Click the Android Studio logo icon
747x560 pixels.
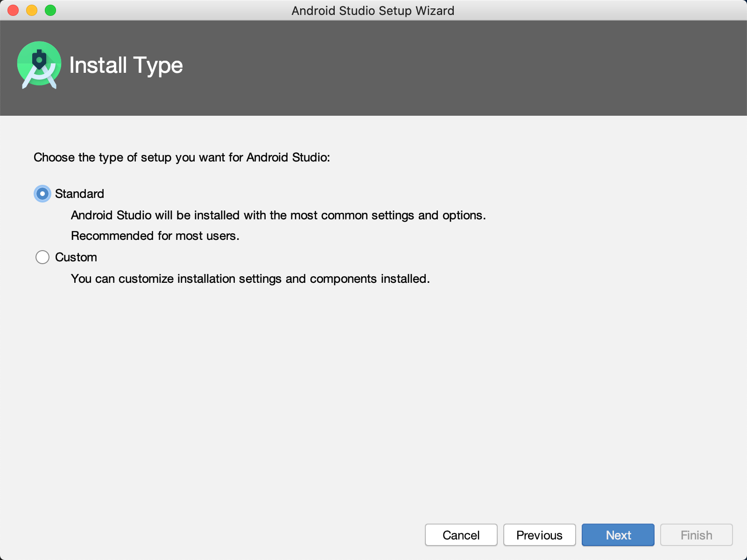tap(39, 65)
